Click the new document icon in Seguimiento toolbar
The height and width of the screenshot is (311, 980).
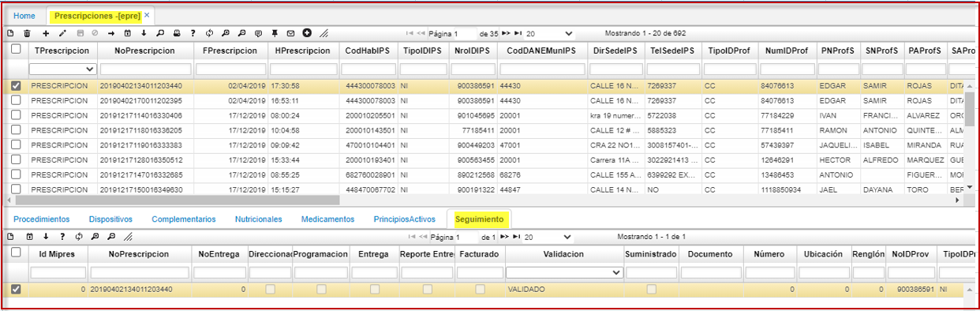click(10, 237)
